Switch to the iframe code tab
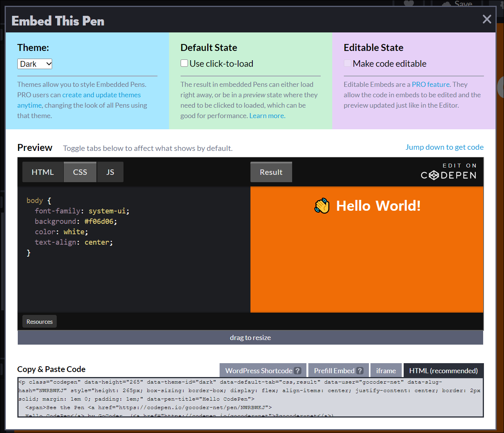Image resolution: width=504 pixels, height=433 pixels. tap(386, 370)
